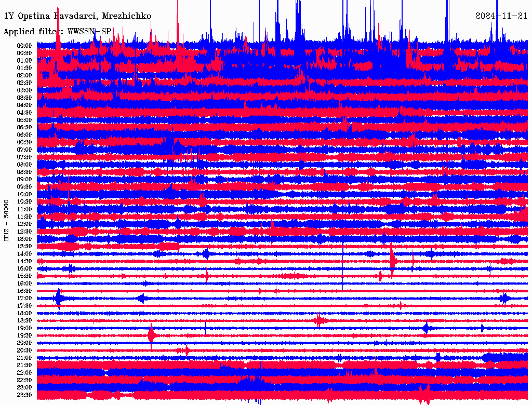Viewport: 532px width, 405px height.
Task: Select the 19:30 time label
Action: 24,335
